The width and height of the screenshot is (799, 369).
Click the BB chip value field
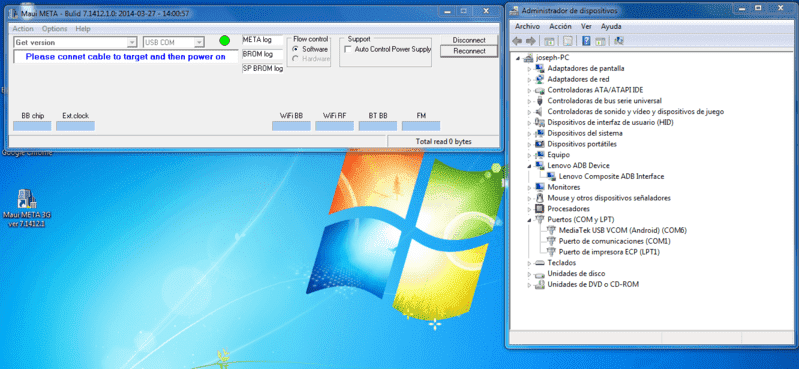tap(32, 126)
